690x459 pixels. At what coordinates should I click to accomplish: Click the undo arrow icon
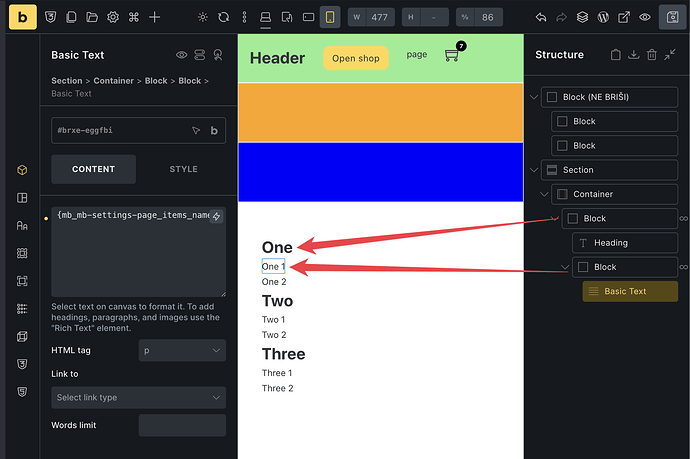click(x=541, y=17)
